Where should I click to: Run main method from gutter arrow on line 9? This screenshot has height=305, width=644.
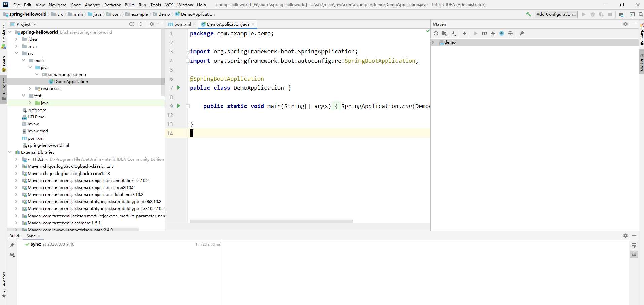pyautogui.click(x=179, y=106)
